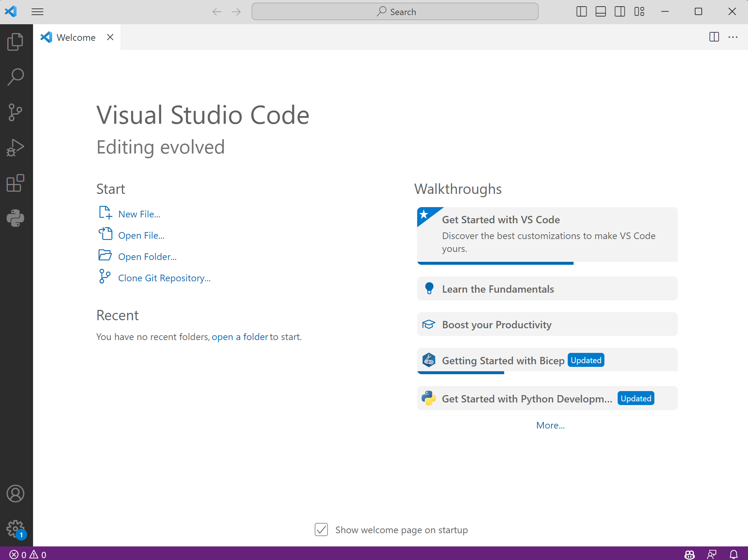Screen dimensions: 748x560
Task: View the More walkthroughs option
Action: click(550, 425)
